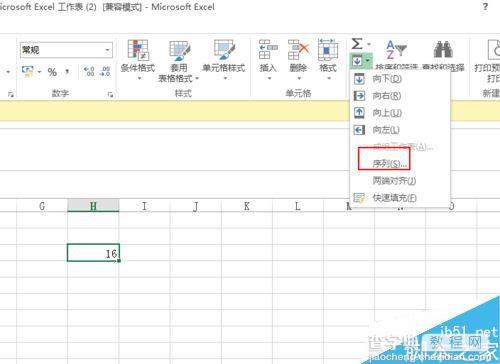Choose 向下(D) fill down menu item

[x=400, y=79]
